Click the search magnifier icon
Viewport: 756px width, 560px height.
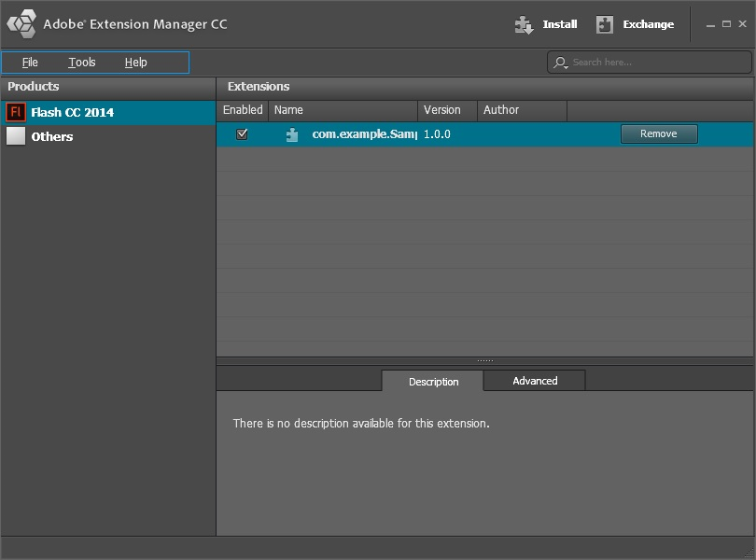558,63
